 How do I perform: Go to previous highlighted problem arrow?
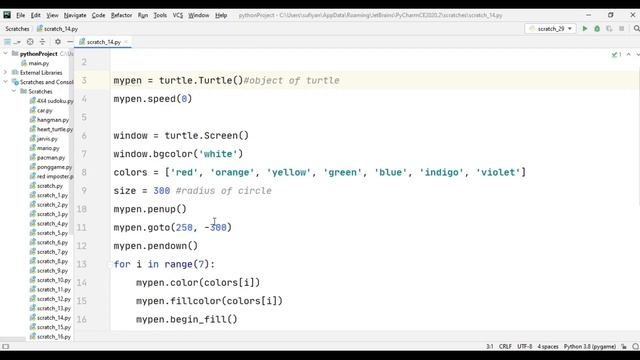(x=629, y=54)
